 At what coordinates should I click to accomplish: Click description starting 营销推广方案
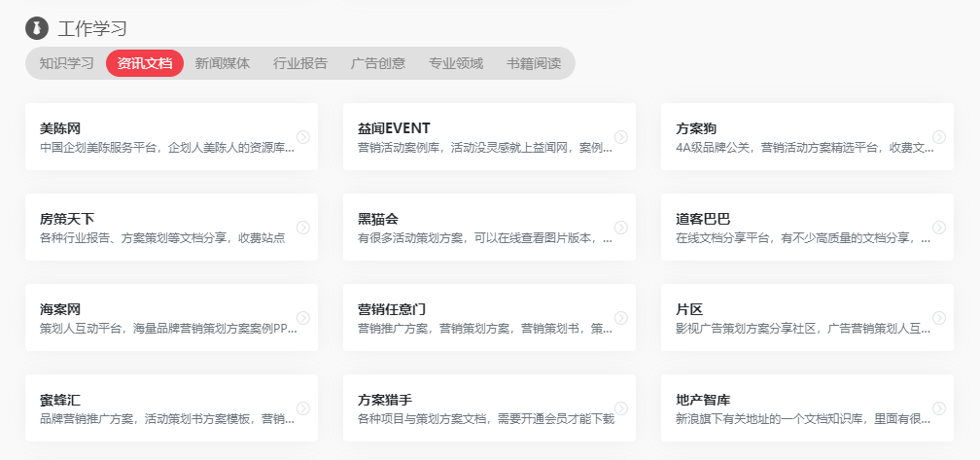485,330
